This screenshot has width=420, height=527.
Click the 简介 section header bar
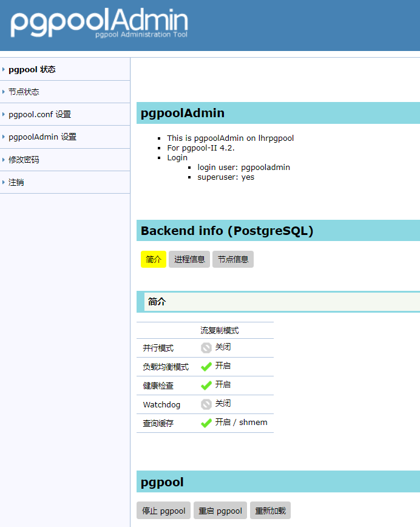(x=278, y=302)
